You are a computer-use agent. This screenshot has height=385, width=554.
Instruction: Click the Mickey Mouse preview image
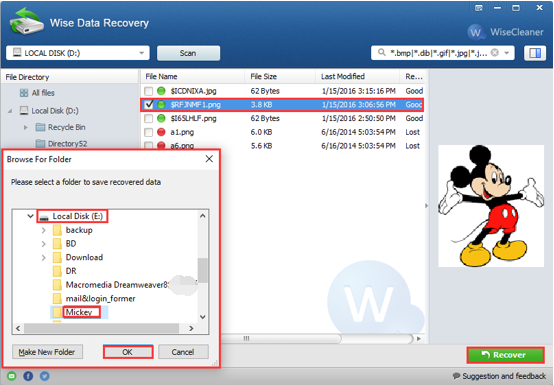(x=491, y=206)
